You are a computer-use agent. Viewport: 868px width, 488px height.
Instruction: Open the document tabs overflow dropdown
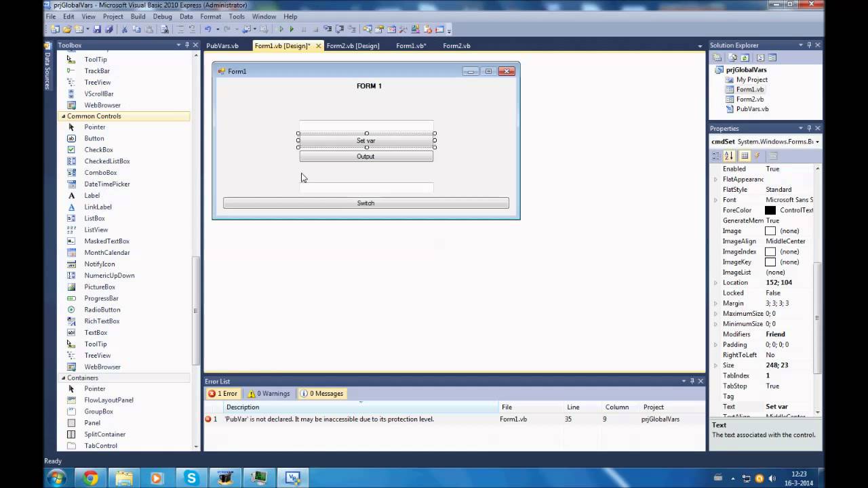[x=700, y=46]
